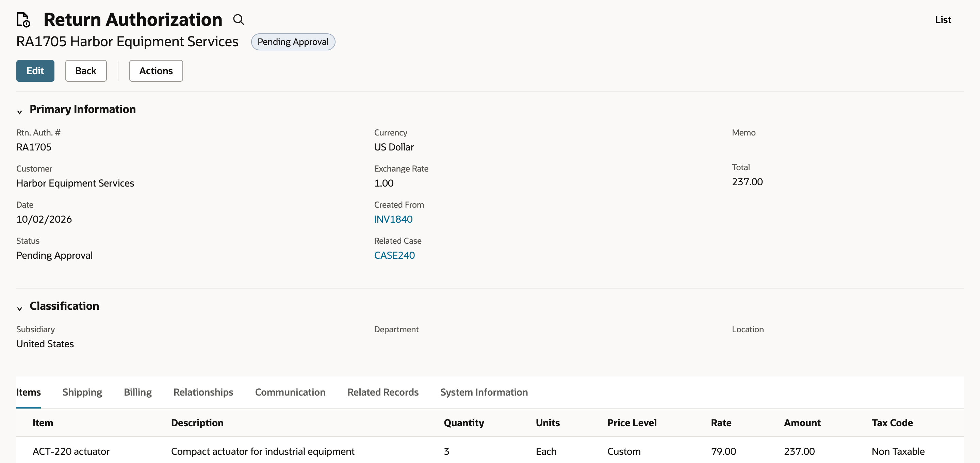Collapse the Primary Information section
Viewport: 980px width, 463px height.
pos(19,112)
